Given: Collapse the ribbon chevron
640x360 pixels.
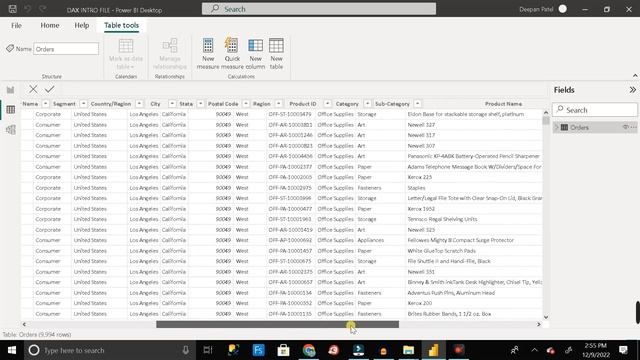Looking at the screenshot, I should pos(635,76).
